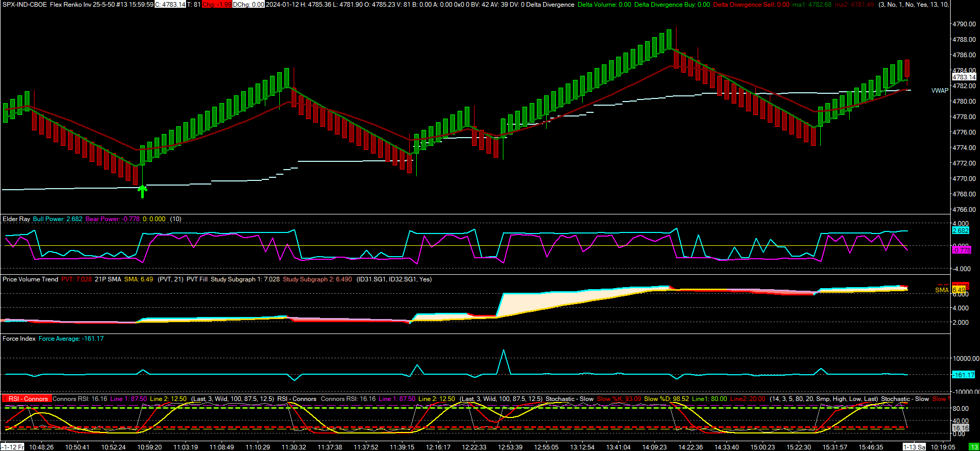Click the 1-12 Fr date marker on time axis

[x=13, y=447]
